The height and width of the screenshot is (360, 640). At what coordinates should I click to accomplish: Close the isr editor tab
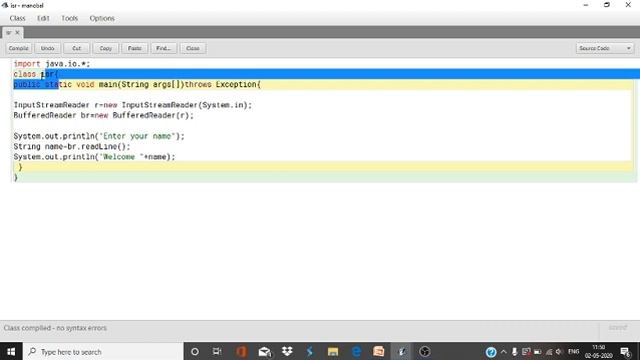18,33
